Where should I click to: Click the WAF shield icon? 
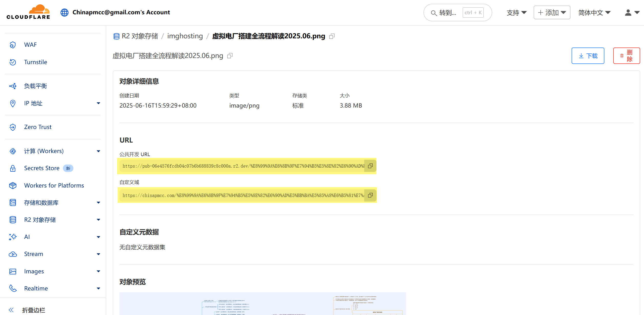(x=13, y=45)
